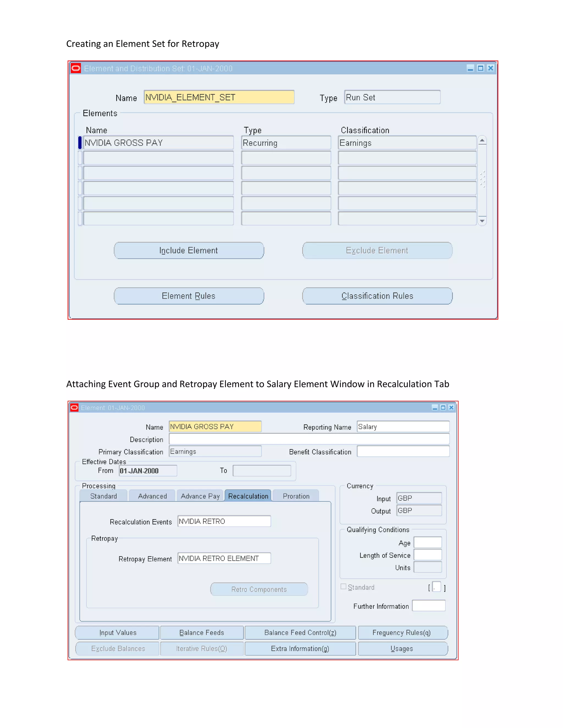Click Recalculation Events field NVIDIA RETRO
563x728 pixels.
pyautogui.click(x=224, y=521)
